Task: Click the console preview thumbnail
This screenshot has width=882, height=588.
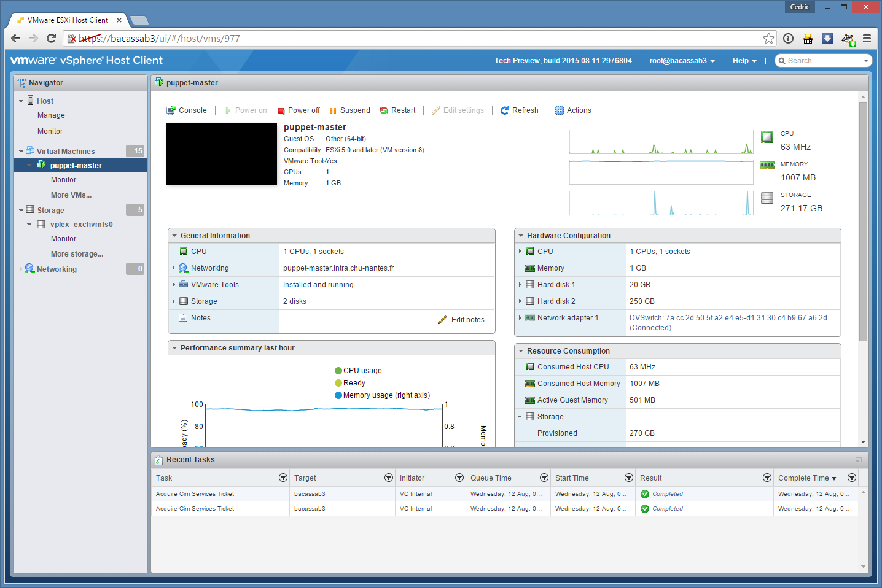Action: (222, 154)
